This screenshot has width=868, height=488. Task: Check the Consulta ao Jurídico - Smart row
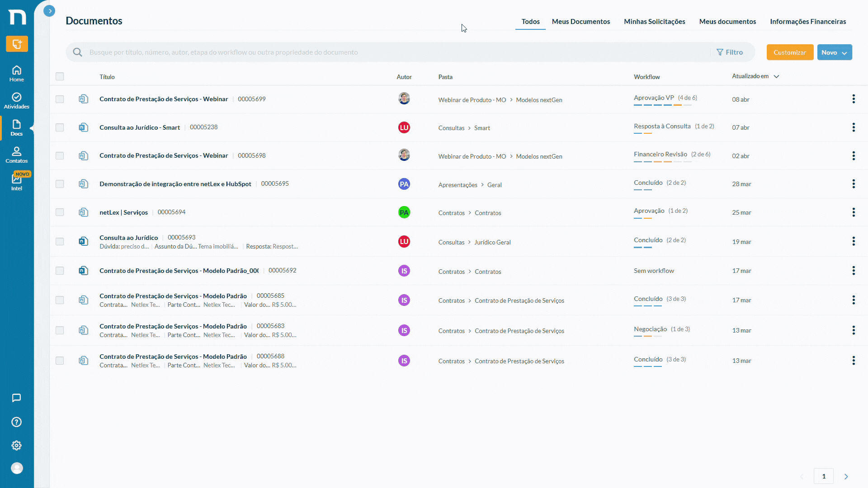pos(60,127)
